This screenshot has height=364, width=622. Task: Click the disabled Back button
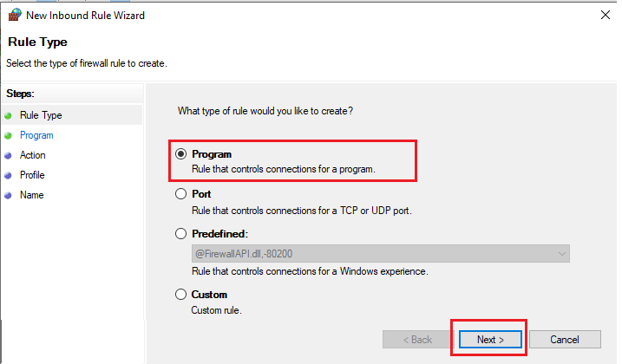coord(418,340)
